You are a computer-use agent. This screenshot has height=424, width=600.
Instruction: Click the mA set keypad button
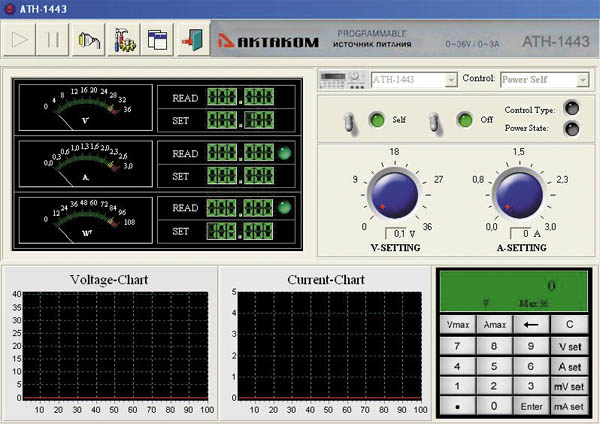569,406
